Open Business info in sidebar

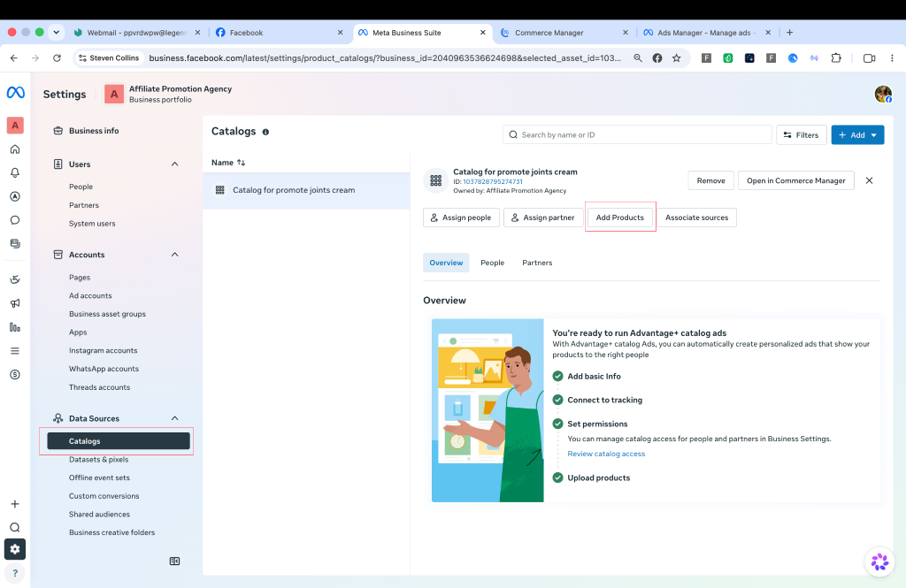click(94, 131)
